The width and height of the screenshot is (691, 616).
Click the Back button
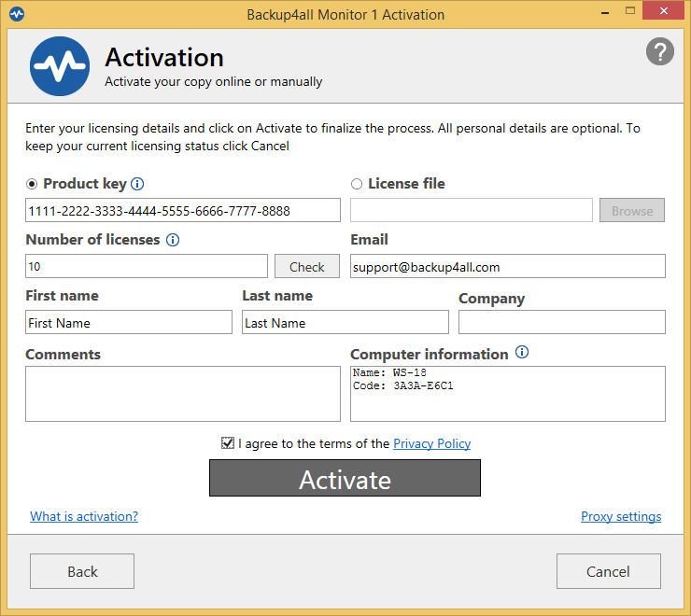tap(82, 571)
